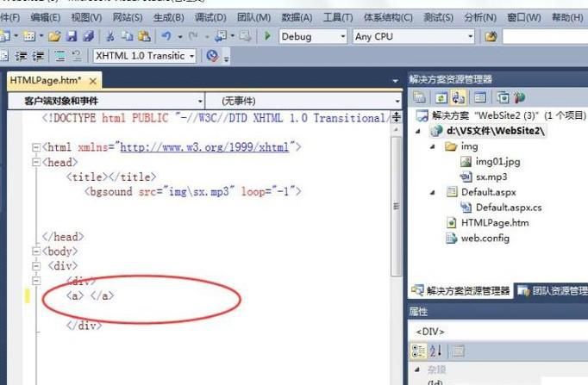Close the HTMLPage.htm document tab
Viewport: 588px width, 385px height.
click(93, 80)
